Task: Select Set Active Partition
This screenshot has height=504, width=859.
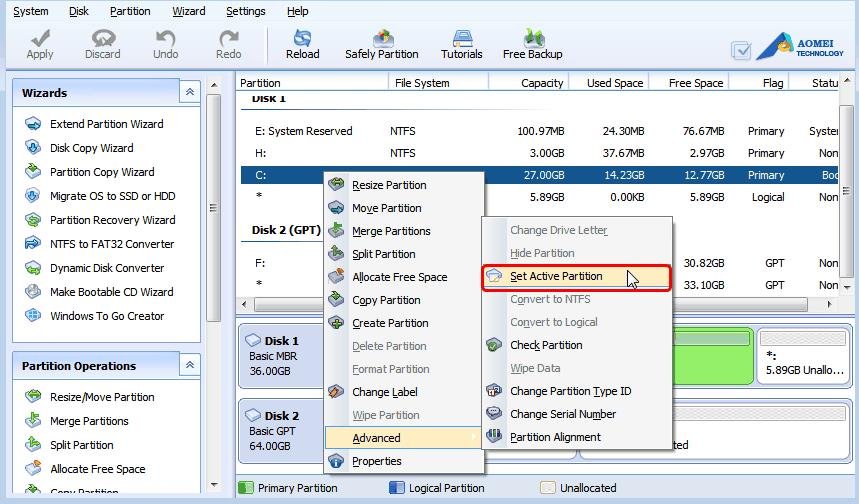Action: pos(576,277)
